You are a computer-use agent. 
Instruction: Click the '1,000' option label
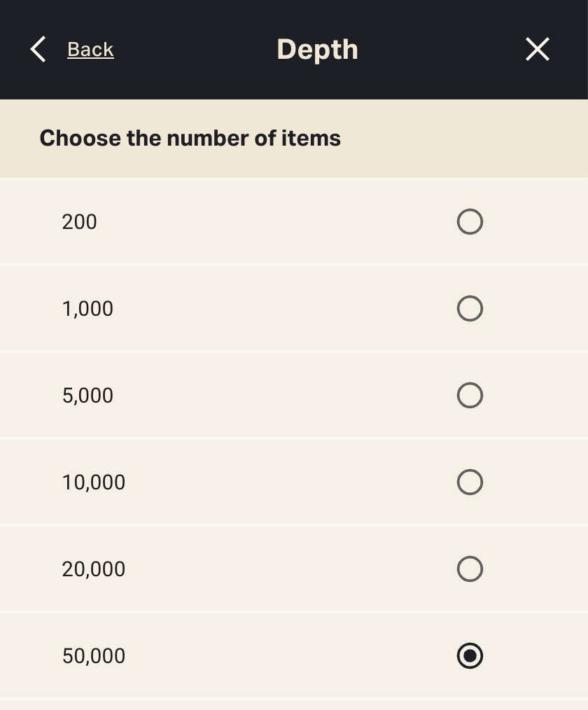coord(87,309)
